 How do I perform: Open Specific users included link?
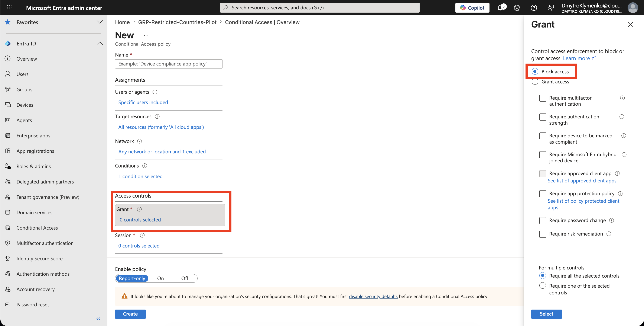[143, 102]
